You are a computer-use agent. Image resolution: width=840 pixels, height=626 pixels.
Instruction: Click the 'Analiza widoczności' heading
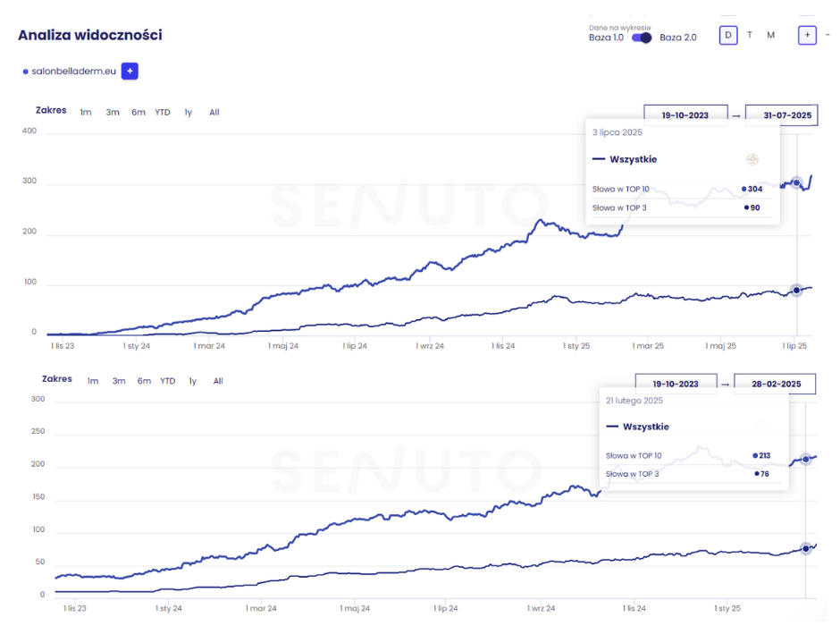(90, 35)
